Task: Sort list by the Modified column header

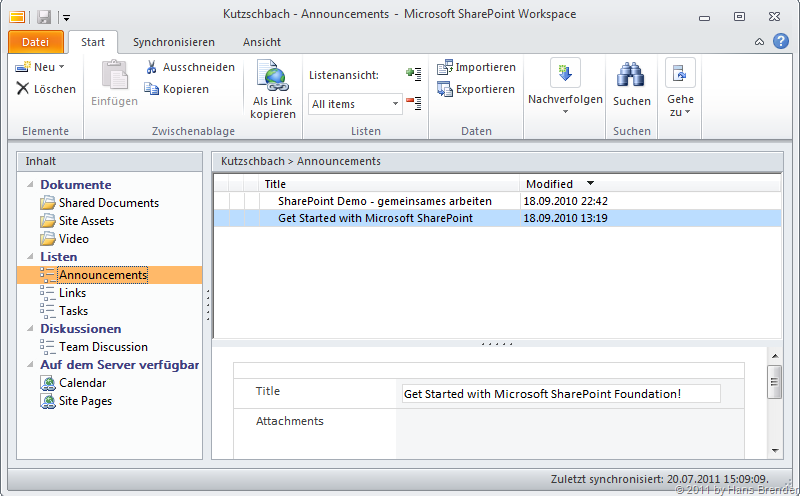Action: pyautogui.click(x=550, y=184)
